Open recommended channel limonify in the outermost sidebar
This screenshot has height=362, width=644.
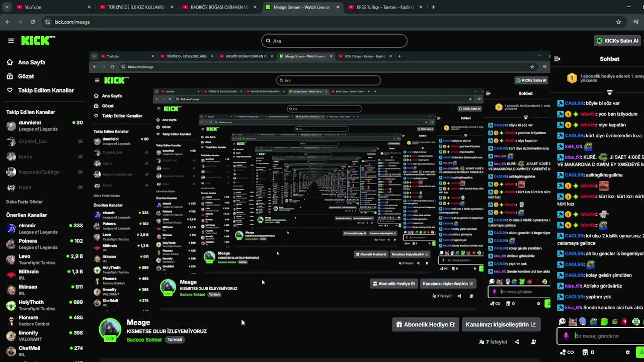[44, 336]
